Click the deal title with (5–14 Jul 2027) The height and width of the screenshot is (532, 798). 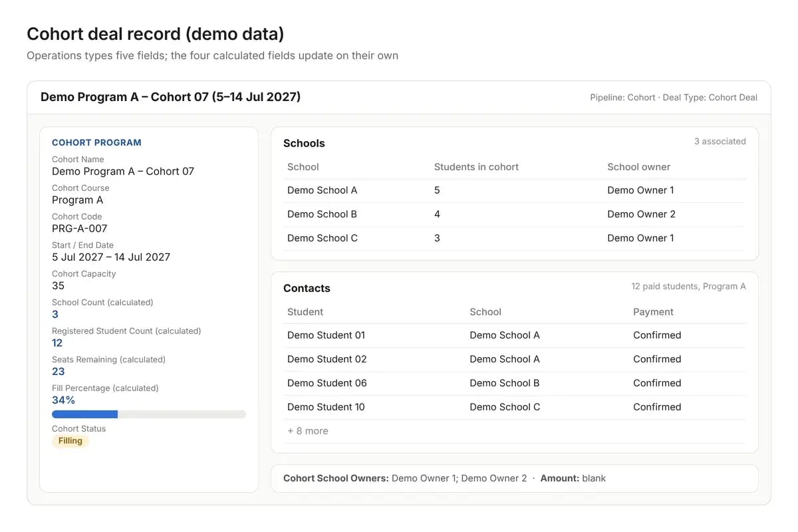170,97
